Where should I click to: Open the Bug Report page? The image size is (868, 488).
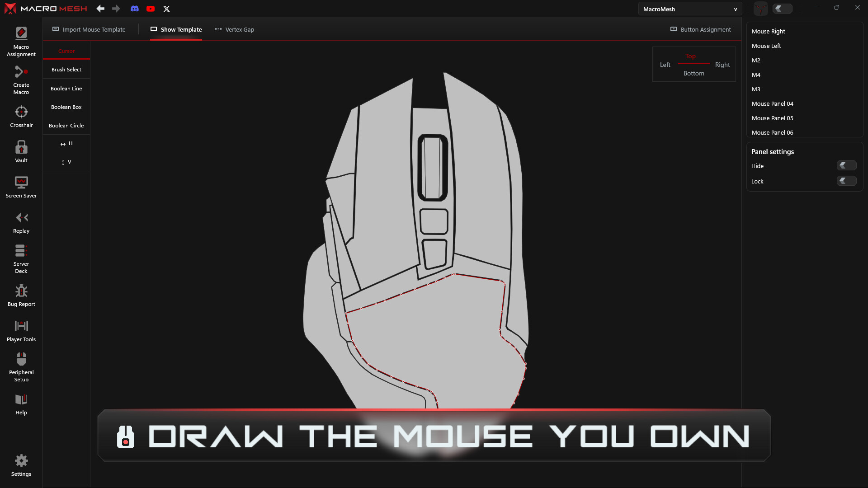[21, 296]
